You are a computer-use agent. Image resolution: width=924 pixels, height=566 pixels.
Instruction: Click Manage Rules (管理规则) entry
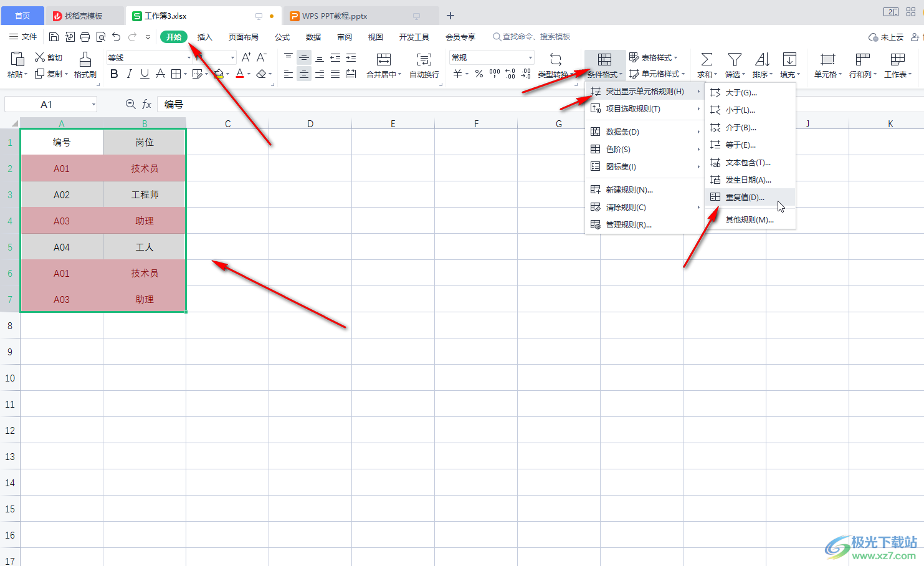pos(645,224)
